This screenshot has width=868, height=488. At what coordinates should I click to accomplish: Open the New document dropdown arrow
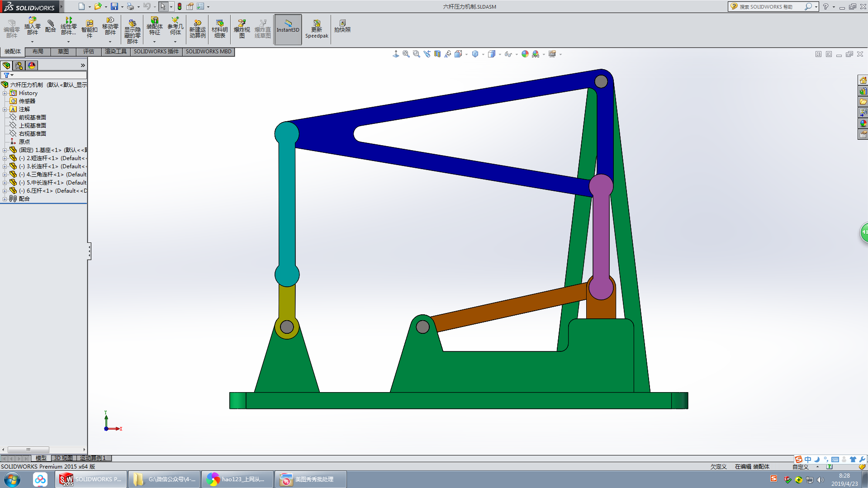click(x=90, y=7)
